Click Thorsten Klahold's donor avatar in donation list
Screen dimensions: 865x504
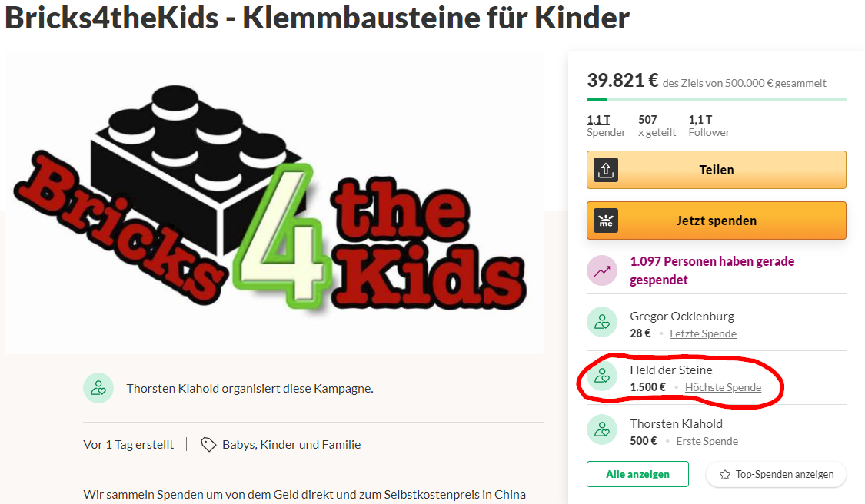point(602,429)
